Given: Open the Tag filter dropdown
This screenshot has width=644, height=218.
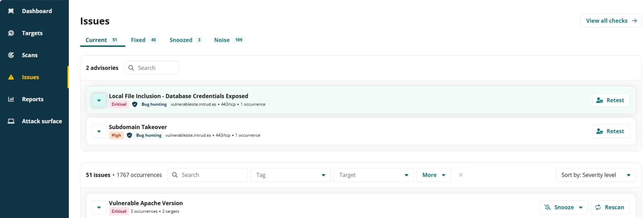Looking at the screenshot, I should [x=290, y=175].
